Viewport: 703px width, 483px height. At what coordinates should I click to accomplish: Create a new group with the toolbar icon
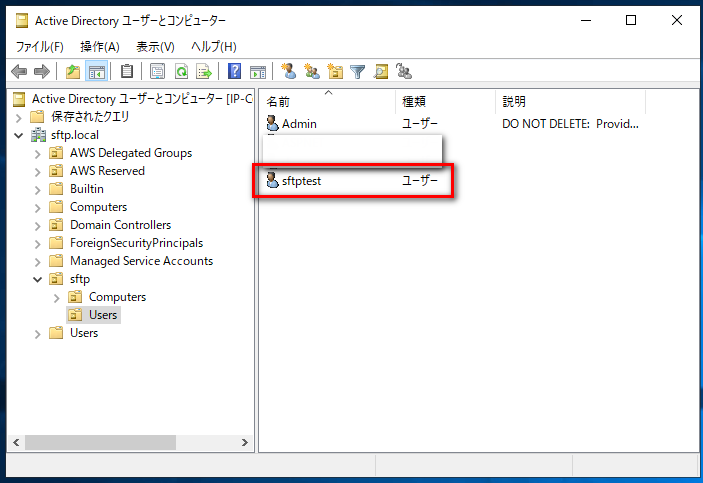[x=312, y=71]
